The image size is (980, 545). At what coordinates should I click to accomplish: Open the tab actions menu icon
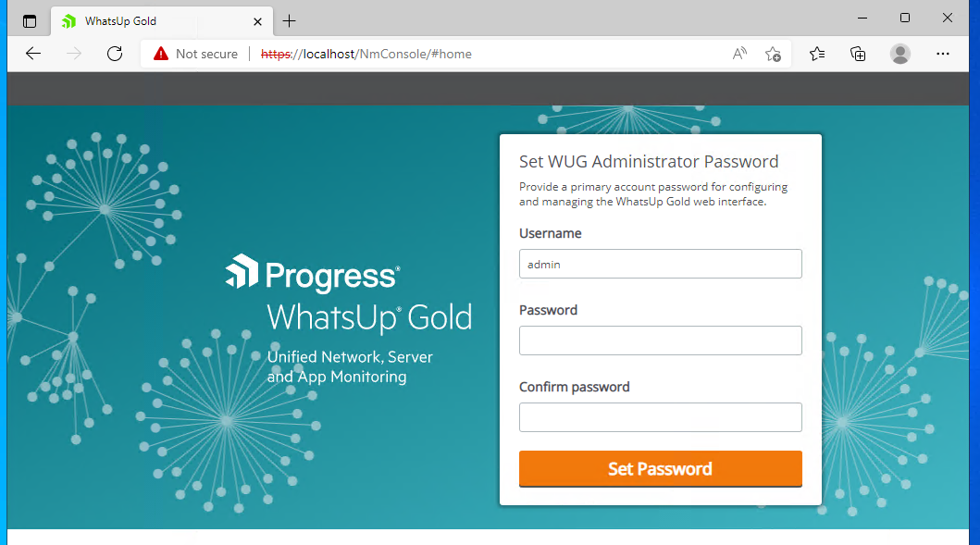[x=30, y=21]
